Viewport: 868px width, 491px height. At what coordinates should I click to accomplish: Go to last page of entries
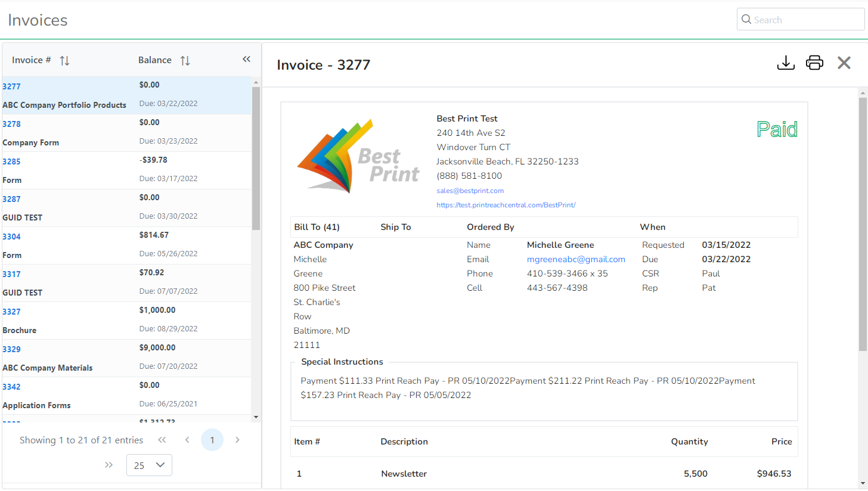(108, 465)
